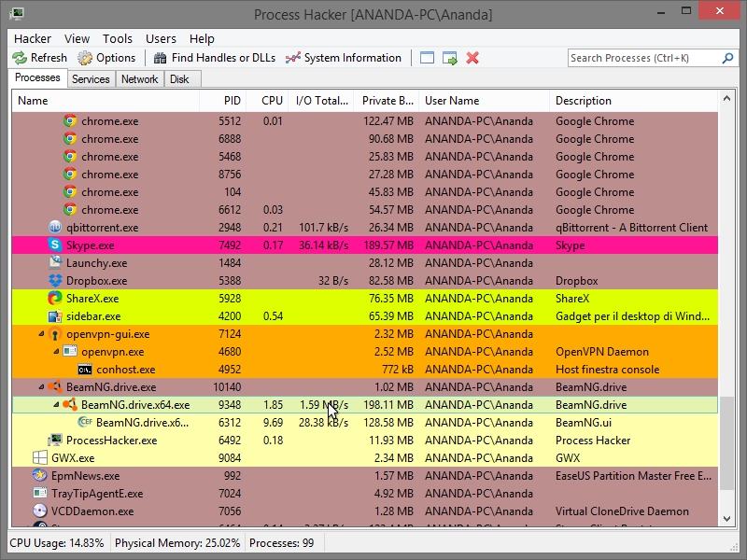Click the Launchy.exe icon
Image resolution: width=747 pixels, height=560 pixels.
point(55,262)
